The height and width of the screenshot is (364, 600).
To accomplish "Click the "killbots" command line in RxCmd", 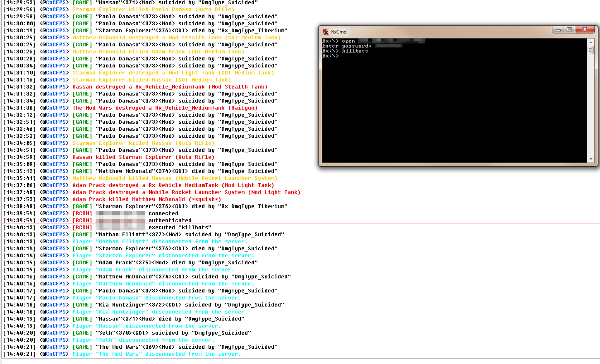I will tap(345, 51).
